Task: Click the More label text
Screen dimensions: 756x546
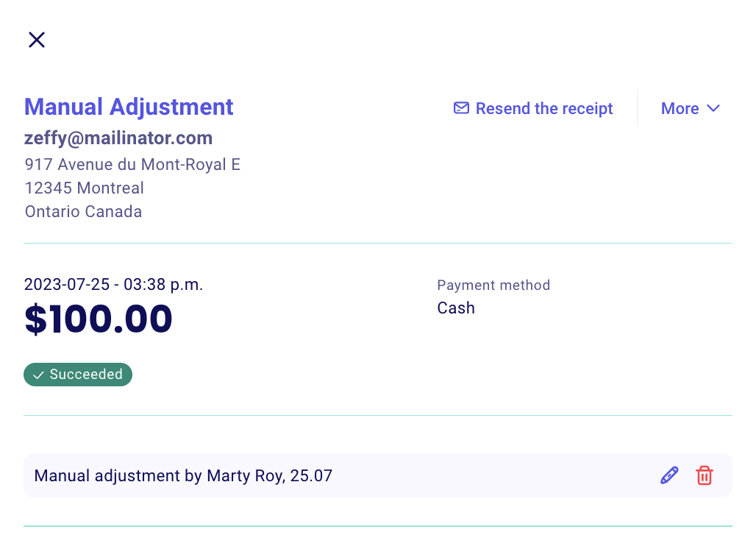Action: [680, 108]
